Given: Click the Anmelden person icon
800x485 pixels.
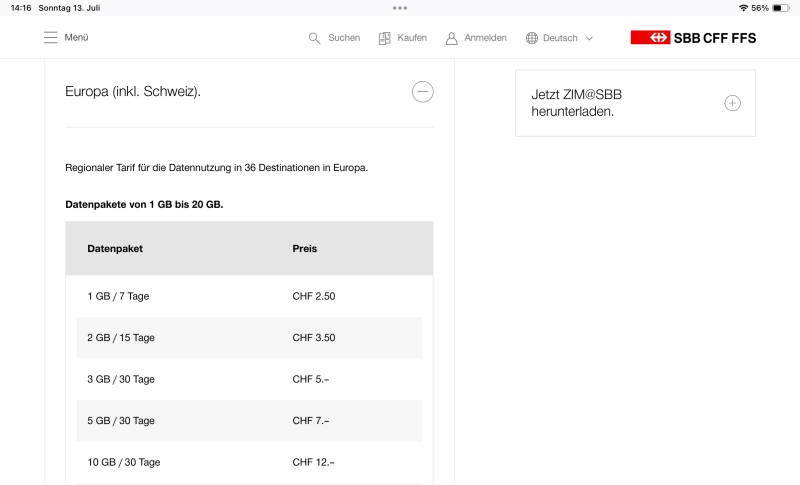Looking at the screenshot, I should click(452, 38).
